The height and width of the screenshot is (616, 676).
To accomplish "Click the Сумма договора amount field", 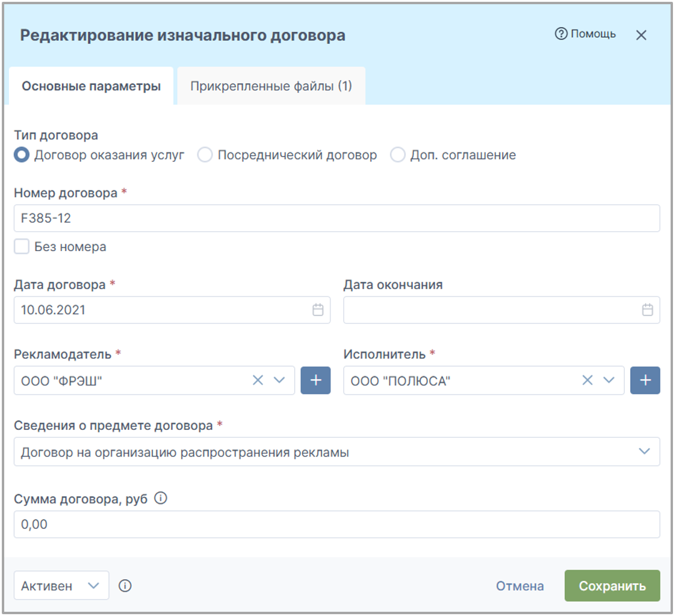I will click(336, 524).
